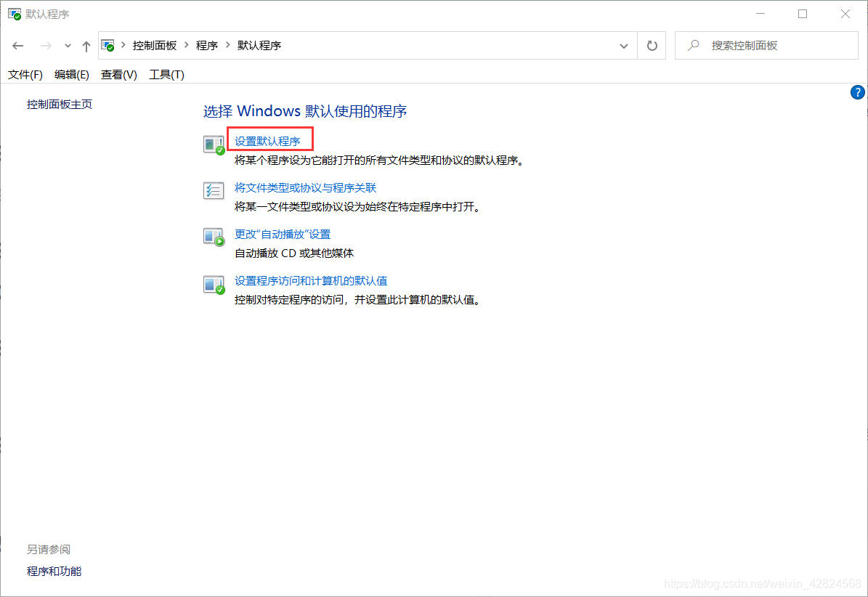Expand the chevron before 控制面板 in the address bar
868x597 pixels.
123,45
